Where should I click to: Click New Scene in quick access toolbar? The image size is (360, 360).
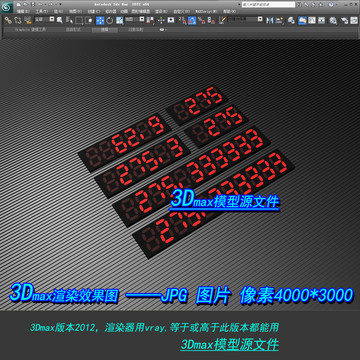(x=19, y=4)
